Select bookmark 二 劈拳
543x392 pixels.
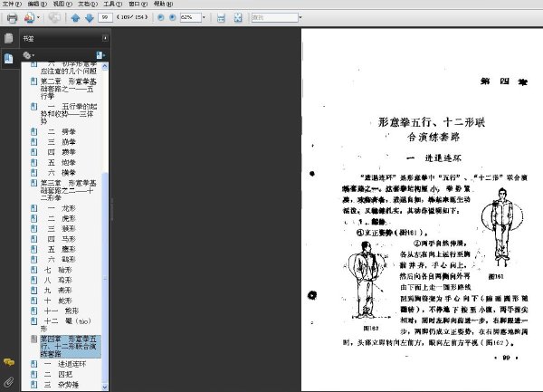pyautogui.click(x=62, y=131)
